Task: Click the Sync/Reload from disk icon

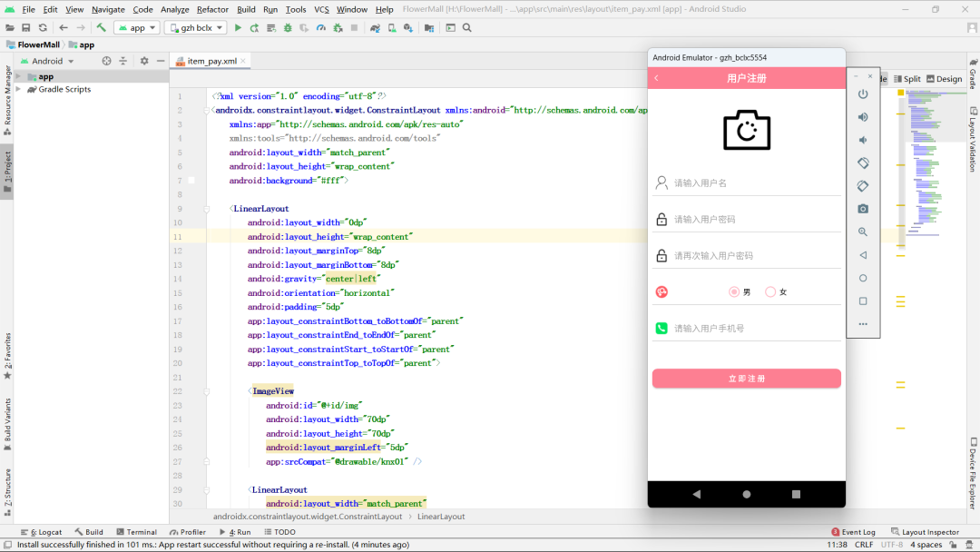Action: 43,28
